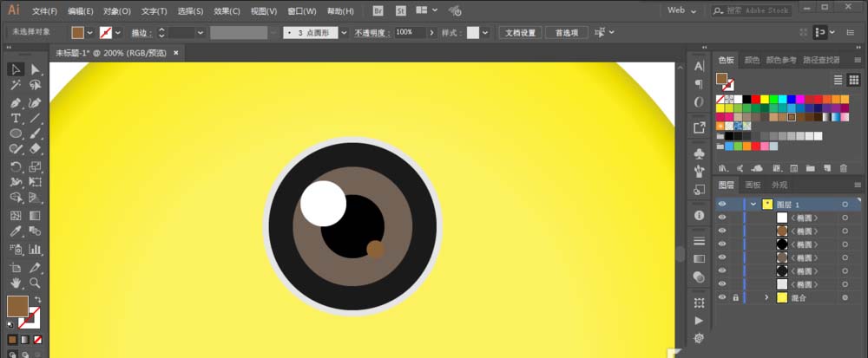Select the Blend tool

pyautogui.click(x=36, y=231)
